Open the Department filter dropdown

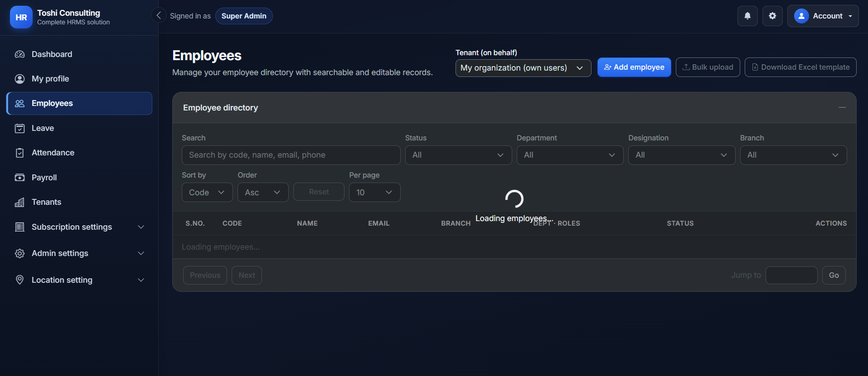point(570,155)
